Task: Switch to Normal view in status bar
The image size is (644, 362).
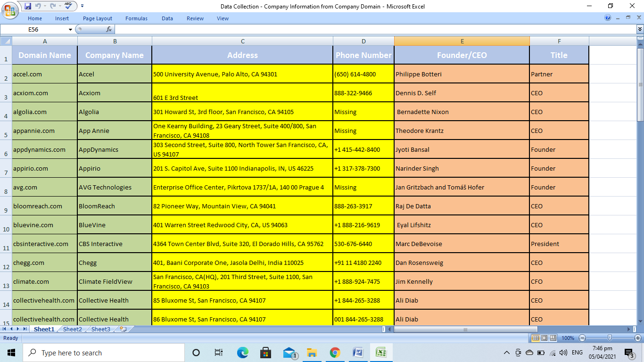Action: 535,338
